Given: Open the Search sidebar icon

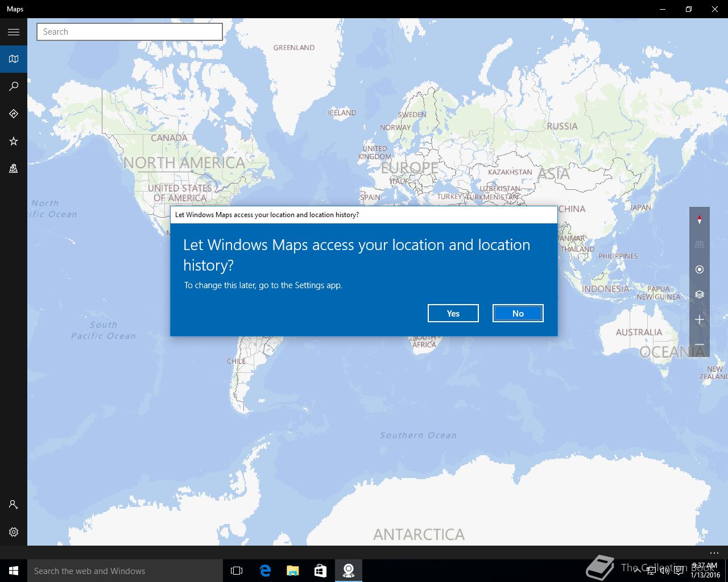Looking at the screenshot, I should click(14, 86).
